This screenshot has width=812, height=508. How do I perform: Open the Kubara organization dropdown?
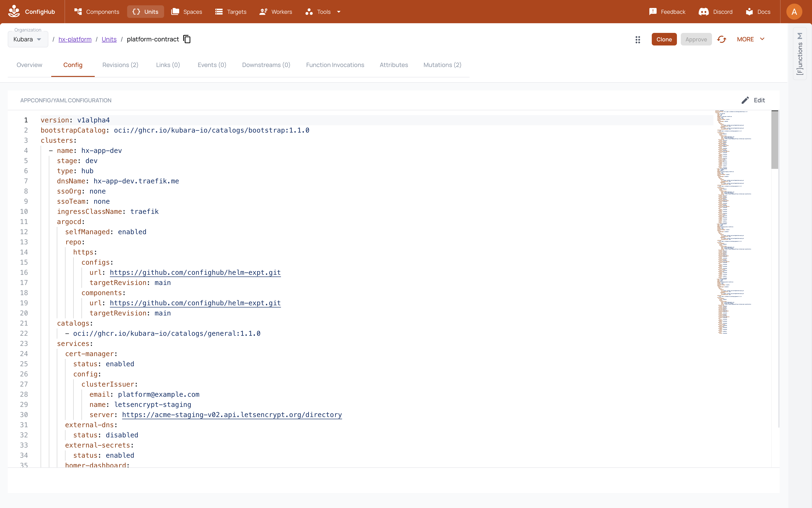28,39
